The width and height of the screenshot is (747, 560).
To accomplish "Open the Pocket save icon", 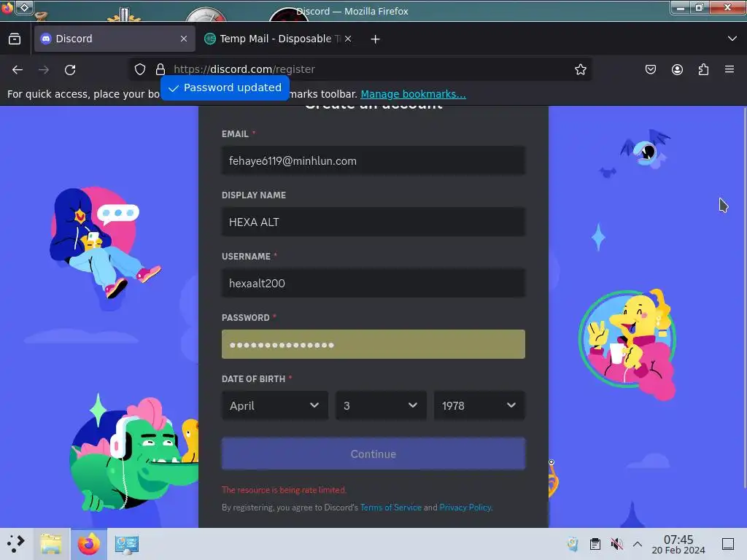I will tap(650, 69).
